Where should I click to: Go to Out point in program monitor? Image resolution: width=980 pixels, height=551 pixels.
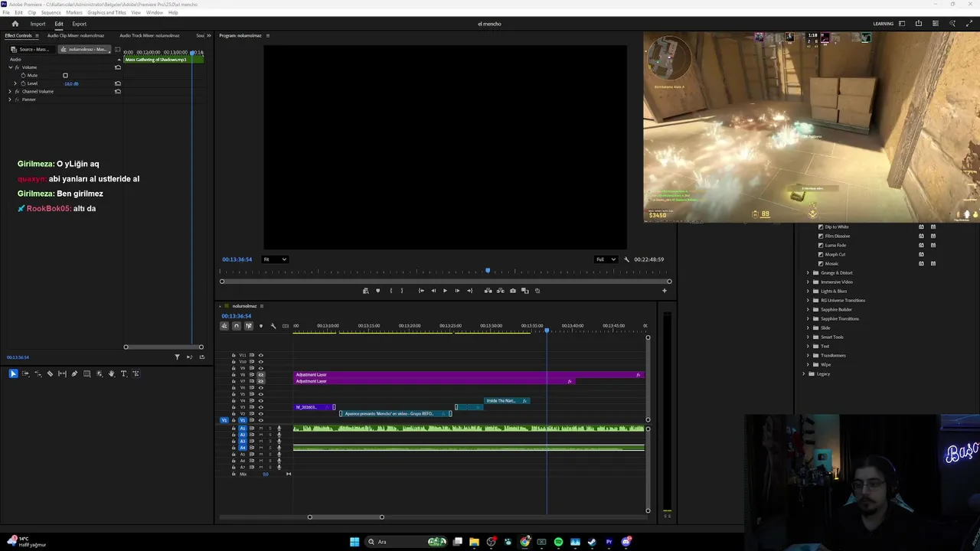(469, 291)
